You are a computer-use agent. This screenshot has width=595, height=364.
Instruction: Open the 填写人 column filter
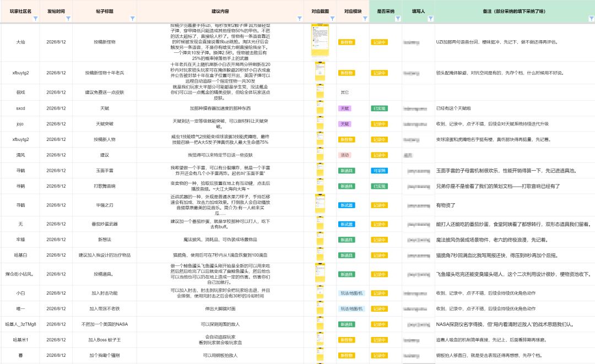[430, 19]
